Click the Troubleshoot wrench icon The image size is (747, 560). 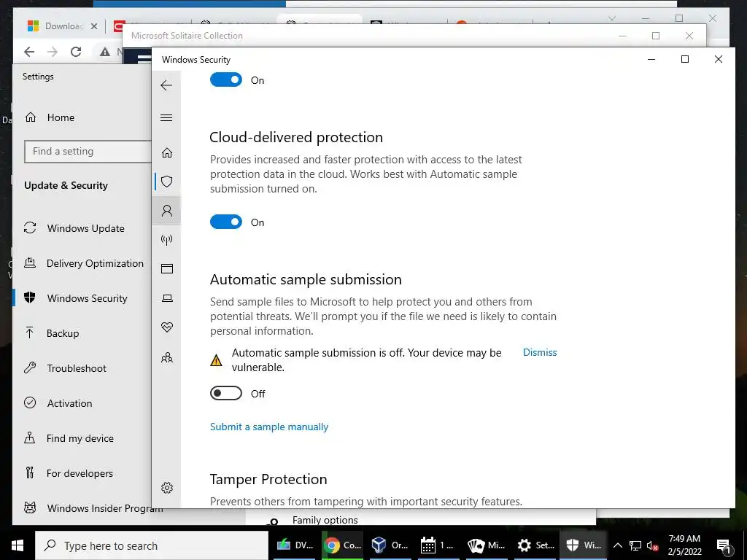(30, 367)
